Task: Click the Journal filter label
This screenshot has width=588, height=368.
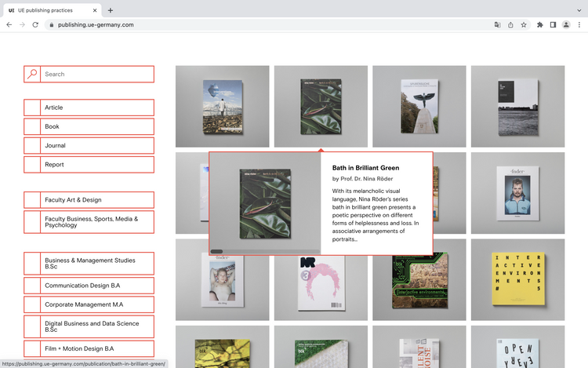Action: (x=55, y=145)
